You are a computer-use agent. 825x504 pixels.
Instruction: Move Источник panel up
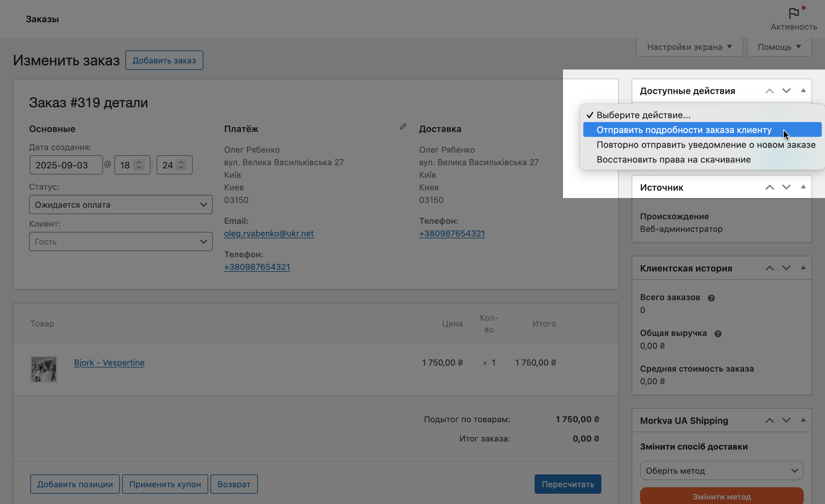(x=770, y=187)
